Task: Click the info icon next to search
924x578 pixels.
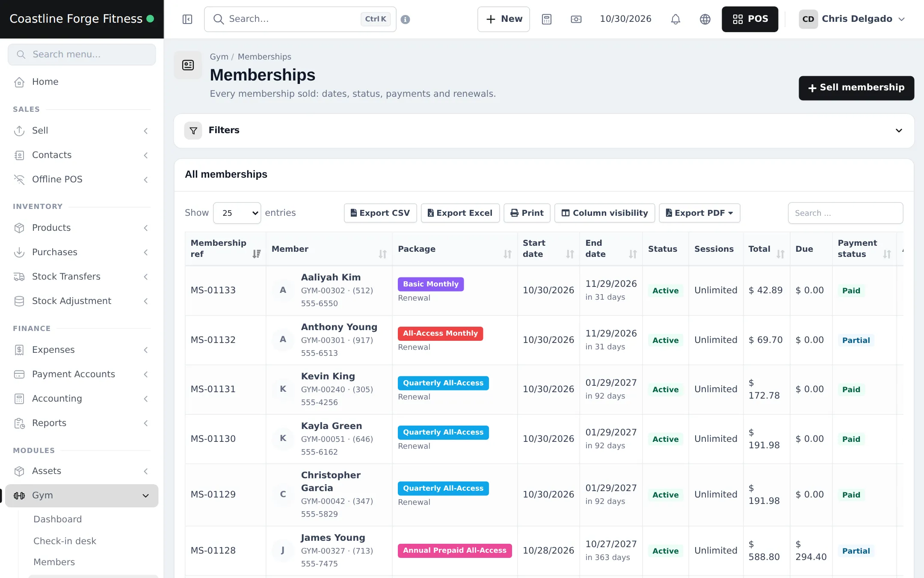Action: point(406,19)
